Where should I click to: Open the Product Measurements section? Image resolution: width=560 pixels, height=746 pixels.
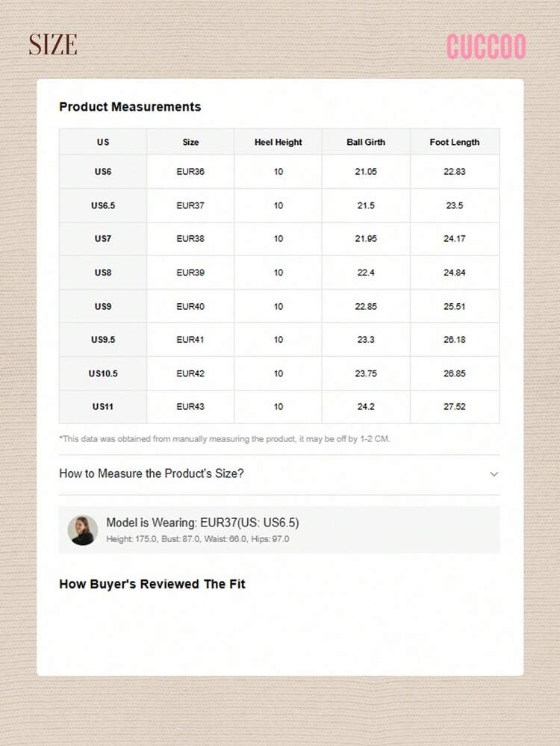(x=130, y=107)
